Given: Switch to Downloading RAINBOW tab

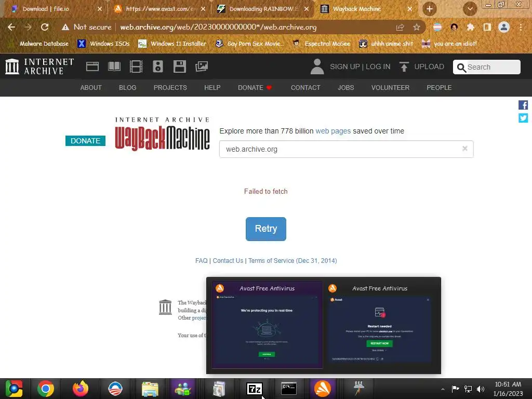Looking at the screenshot, I should click(x=263, y=9).
